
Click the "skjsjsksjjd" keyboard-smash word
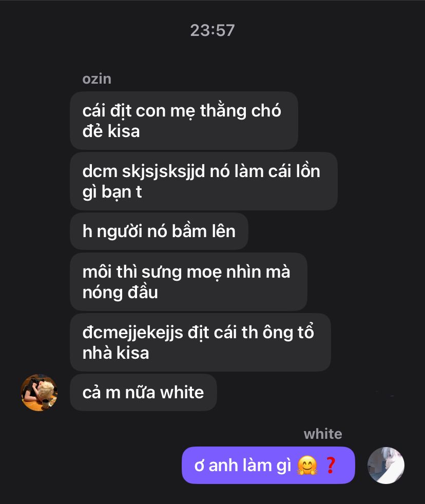[163, 171]
